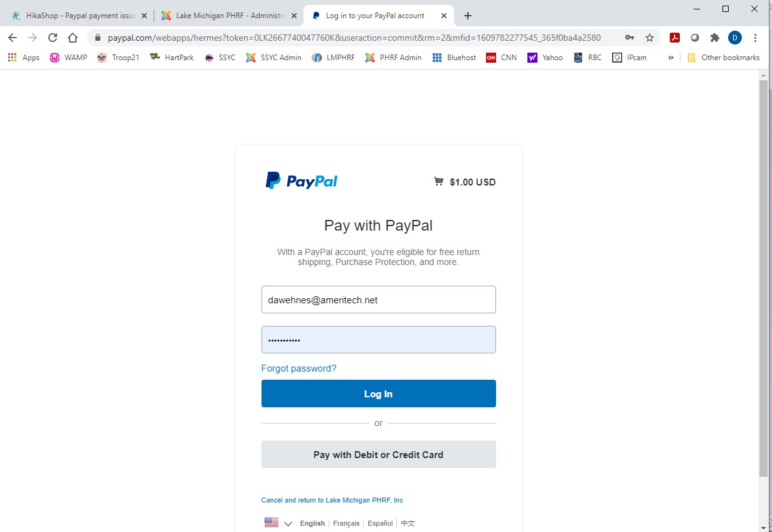Image resolution: width=772 pixels, height=532 pixels.
Task: Open the Apps grid shortcut
Action: click(x=24, y=58)
